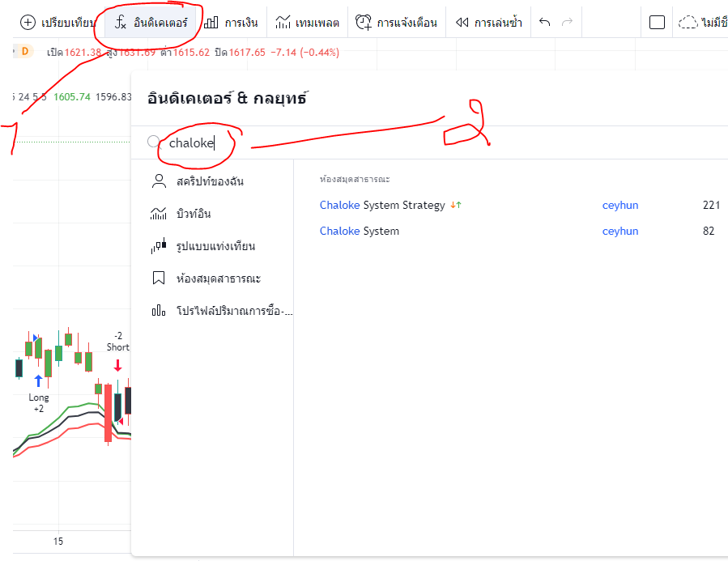
Task: Click the closing price 1617.65 in legend
Action: click(246, 53)
